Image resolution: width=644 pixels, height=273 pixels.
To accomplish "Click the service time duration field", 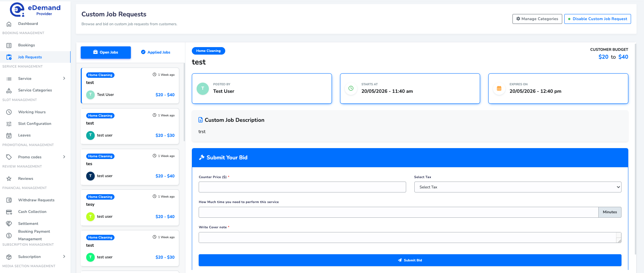I will (399, 212).
